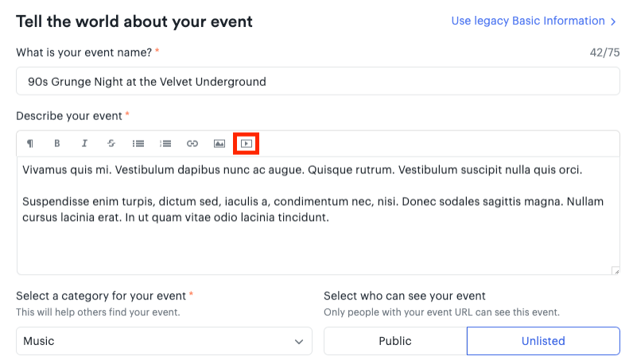Insert a numbered list

tap(165, 143)
